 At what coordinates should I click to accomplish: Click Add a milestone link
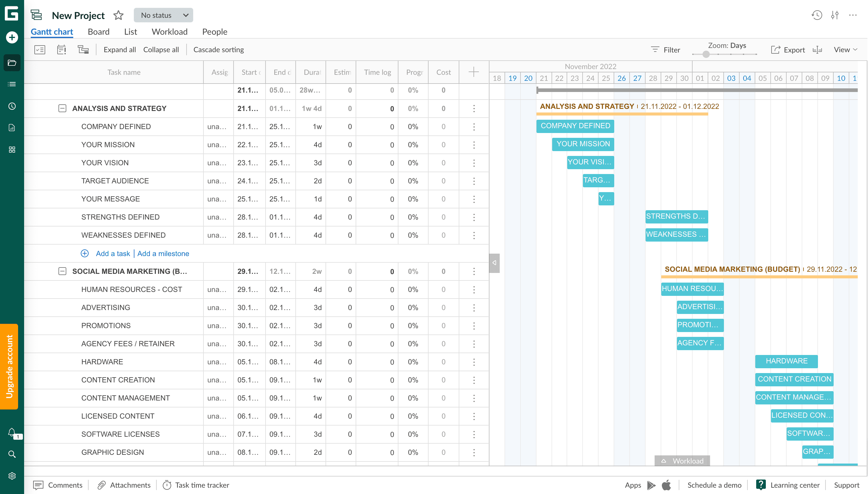click(x=163, y=254)
